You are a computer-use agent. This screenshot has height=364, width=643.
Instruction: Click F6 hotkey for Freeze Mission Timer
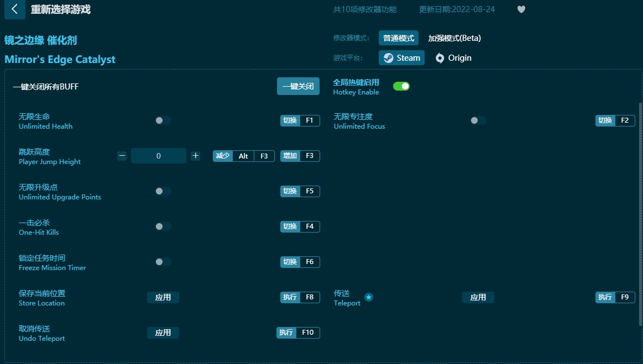click(300, 261)
